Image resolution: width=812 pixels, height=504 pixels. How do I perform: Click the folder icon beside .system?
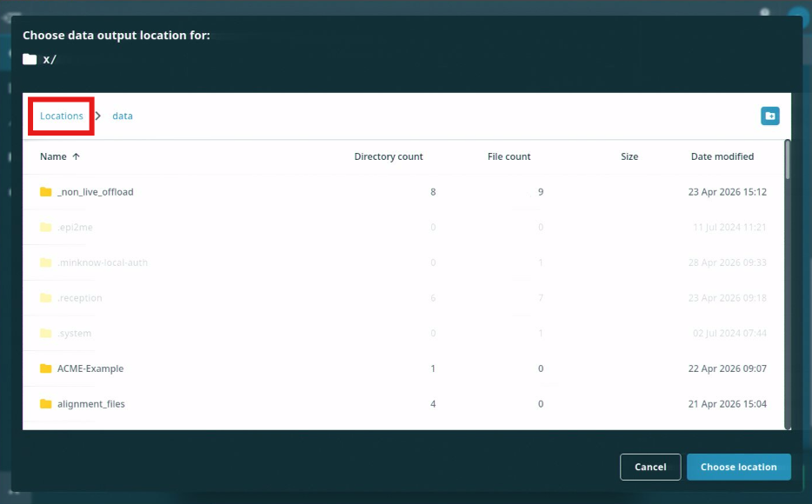coord(45,333)
